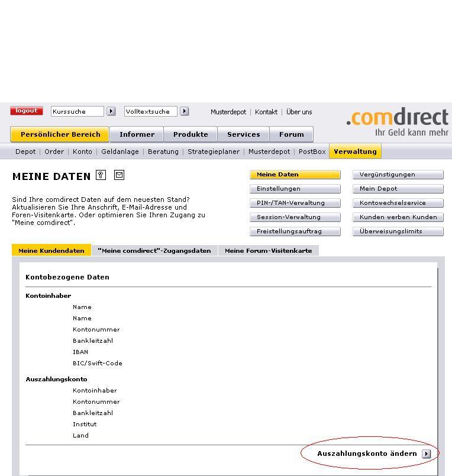
Task: Select the Verwaltung submenu item
Action: 355,151
